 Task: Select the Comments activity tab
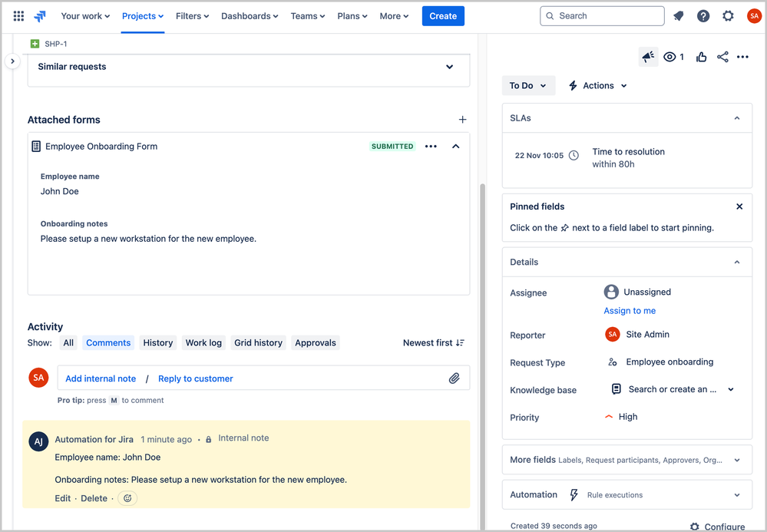point(108,343)
